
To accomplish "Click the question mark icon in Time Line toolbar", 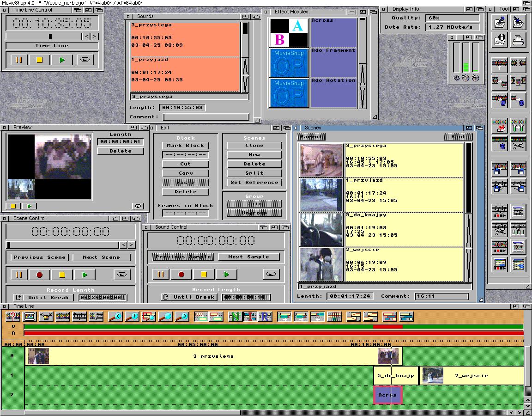I will 13,317.
